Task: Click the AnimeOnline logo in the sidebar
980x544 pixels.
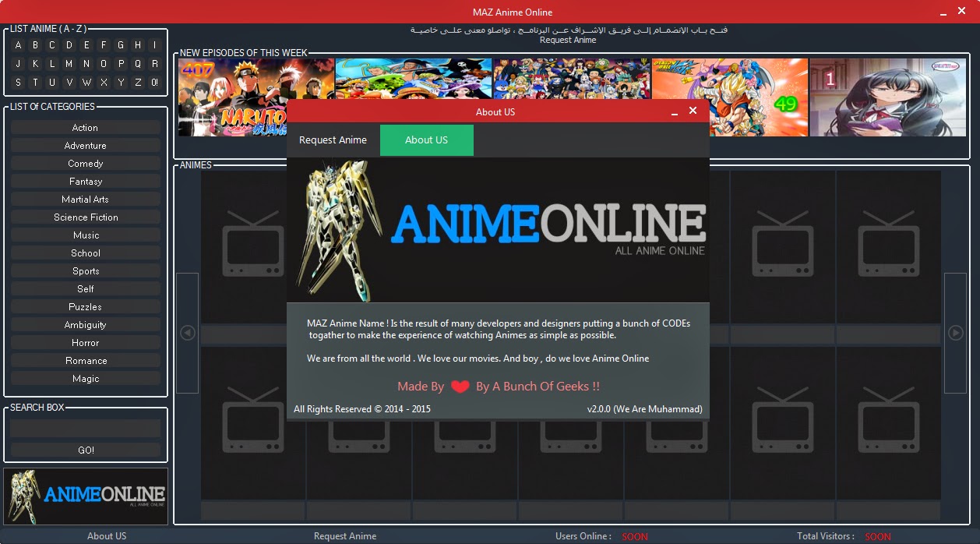Action: [86, 496]
